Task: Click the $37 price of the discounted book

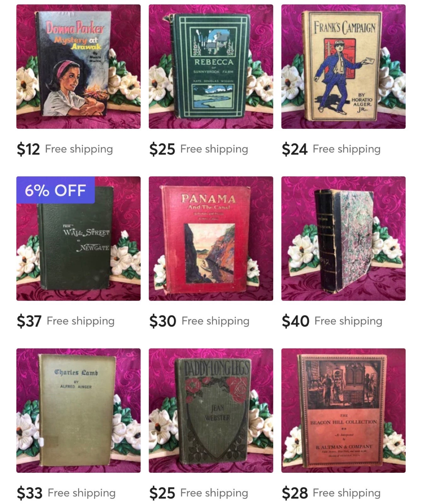Action: coord(29,321)
